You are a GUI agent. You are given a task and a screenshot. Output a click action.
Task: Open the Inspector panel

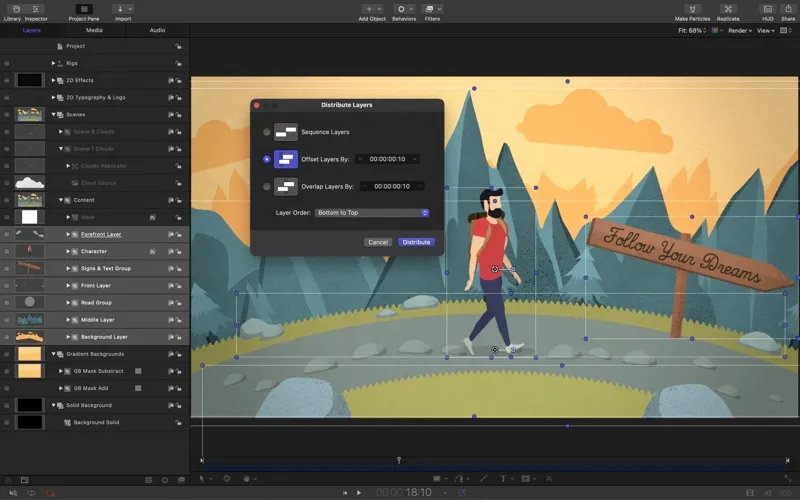(35, 9)
